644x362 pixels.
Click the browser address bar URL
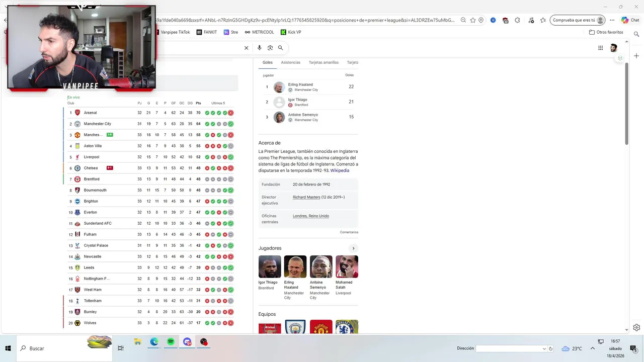(304, 20)
